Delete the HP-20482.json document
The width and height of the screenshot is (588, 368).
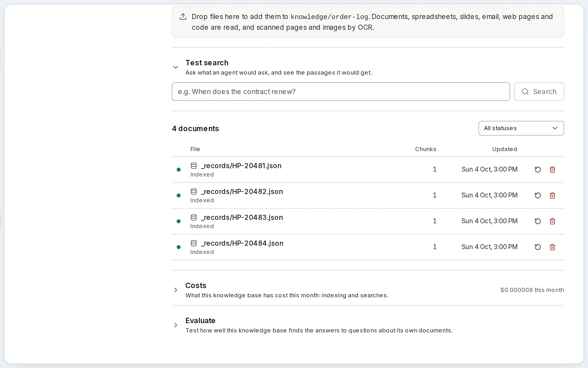click(x=552, y=195)
